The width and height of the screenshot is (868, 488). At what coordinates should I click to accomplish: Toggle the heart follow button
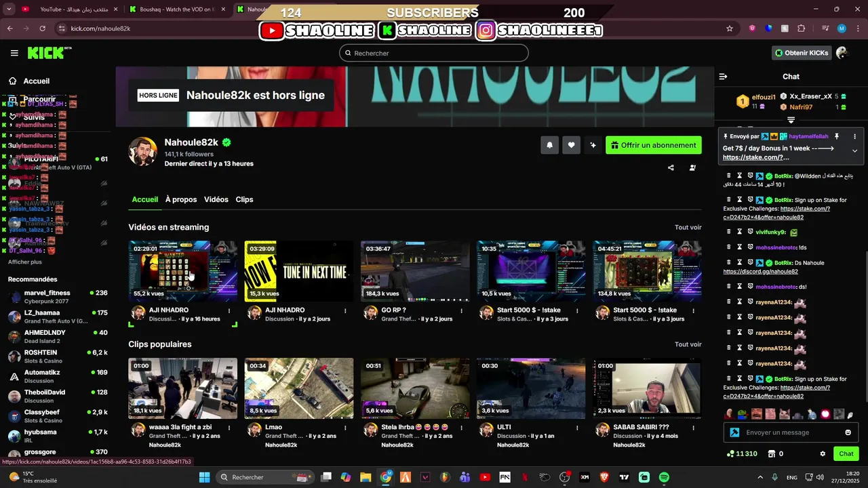coord(571,145)
